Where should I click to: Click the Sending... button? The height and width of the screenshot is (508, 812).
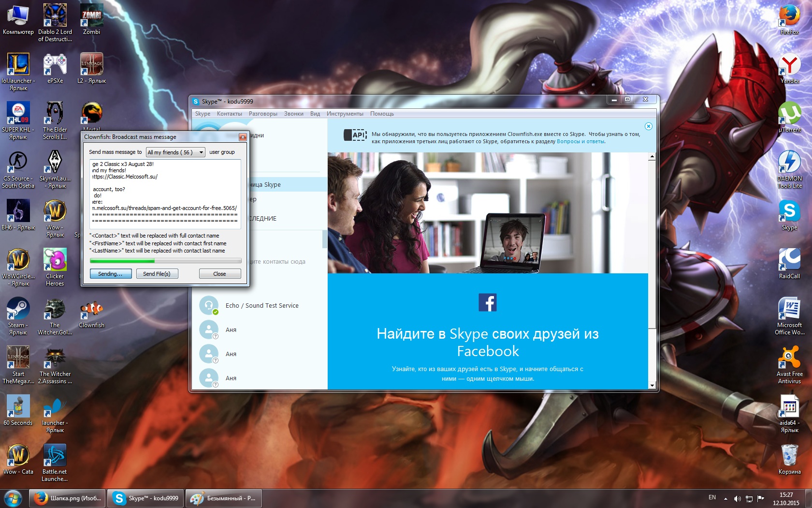pos(110,274)
